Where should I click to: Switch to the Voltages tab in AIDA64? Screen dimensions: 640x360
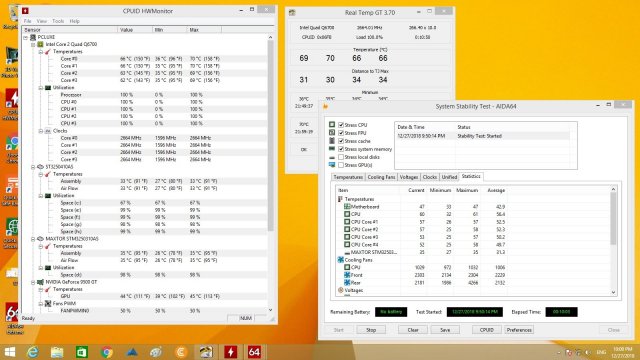click(x=409, y=177)
